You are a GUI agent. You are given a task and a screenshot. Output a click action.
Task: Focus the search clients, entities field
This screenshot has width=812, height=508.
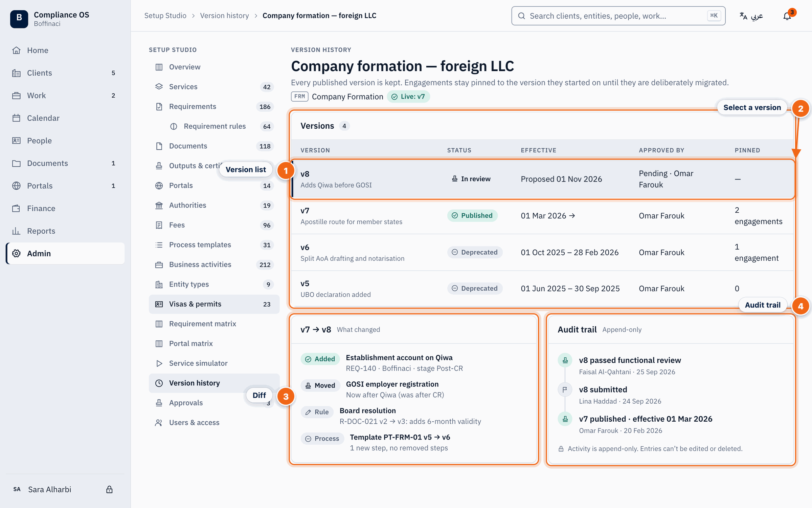[x=618, y=16]
